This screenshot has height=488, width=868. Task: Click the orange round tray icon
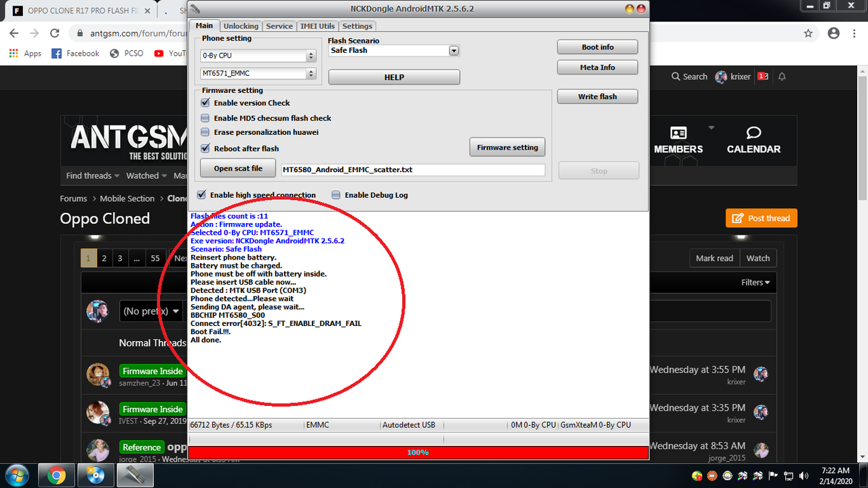713,476
